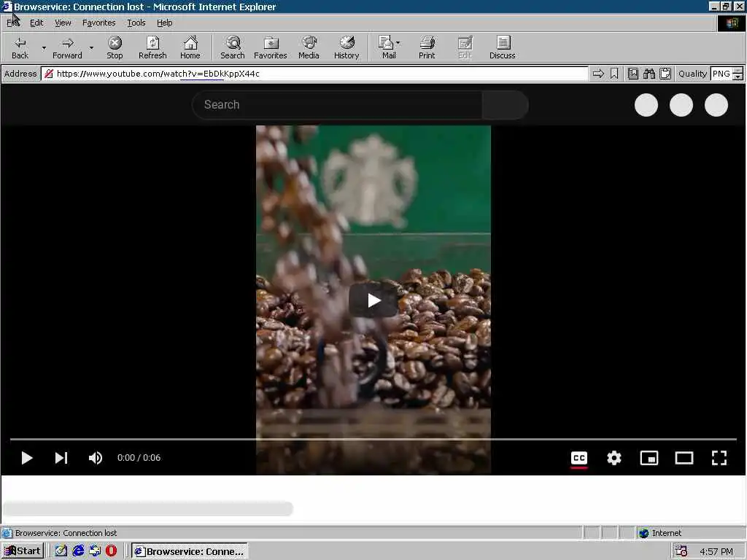
Task: Click the 4:57 PM clock
Action: 716,551
